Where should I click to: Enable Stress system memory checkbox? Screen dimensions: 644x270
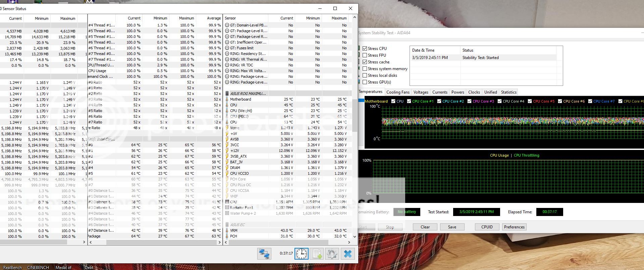pos(365,69)
